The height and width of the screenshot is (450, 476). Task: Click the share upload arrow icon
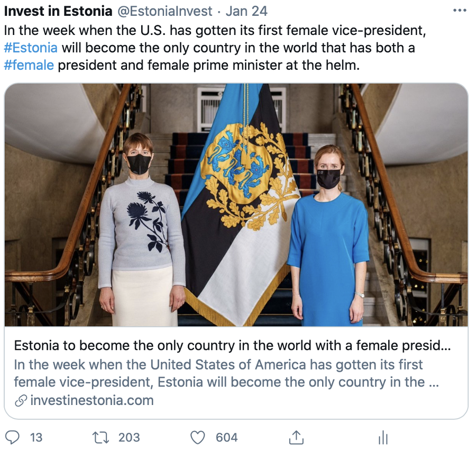coord(296,437)
